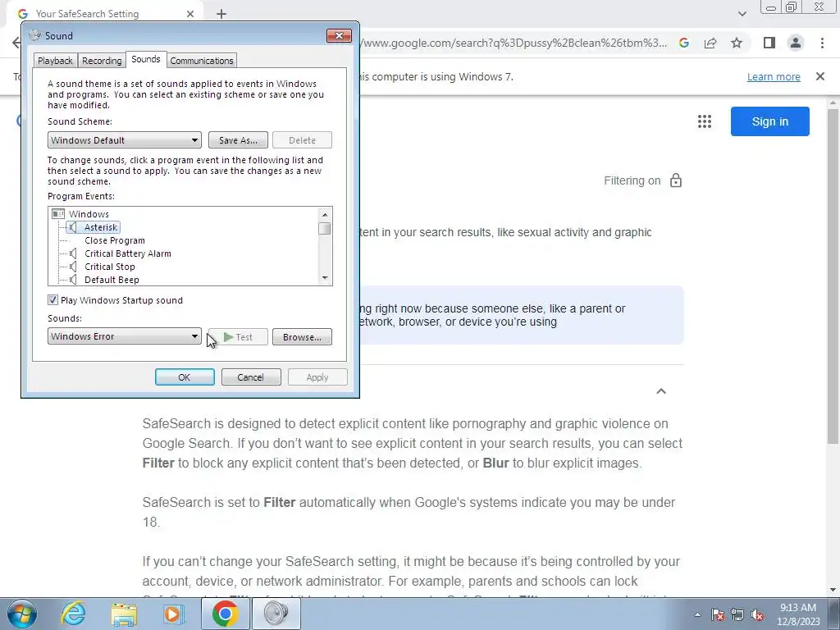Click the Test sound button
840x630 pixels.
point(238,337)
